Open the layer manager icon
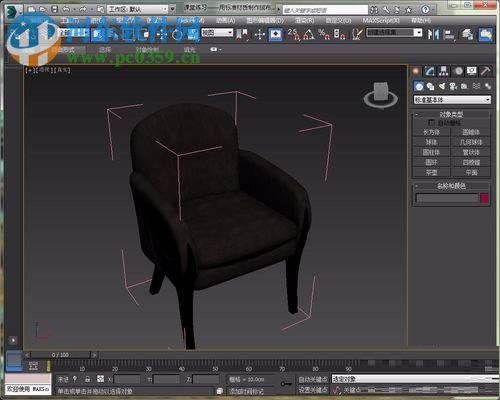This screenshot has height=400, width=500. tap(467, 34)
